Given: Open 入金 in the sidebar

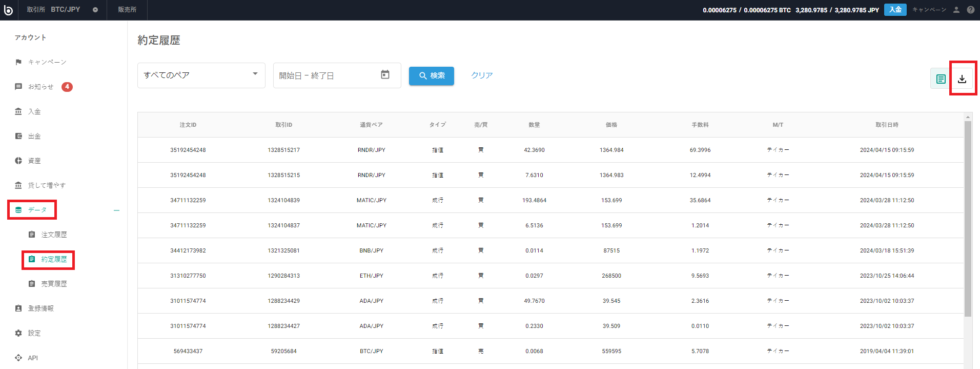Looking at the screenshot, I should tap(34, 111).
